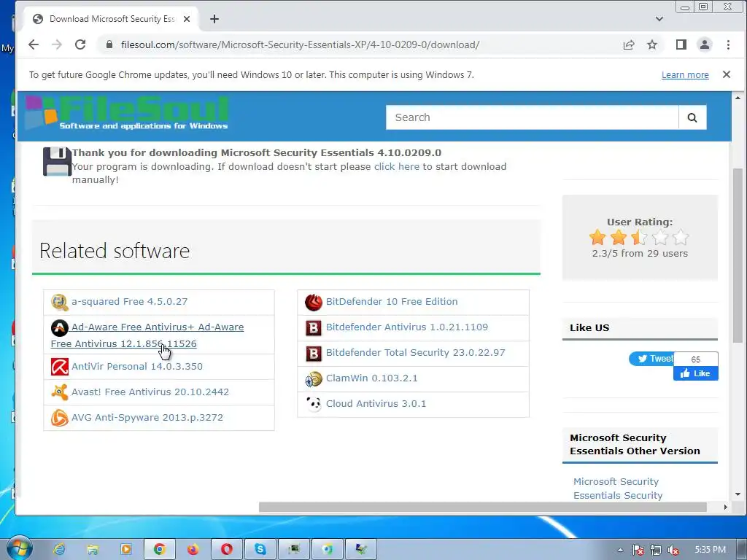Open Cloud Antivirus 3.0.1
The height and width of the screenshot is (560, 747).
point(376,404)
